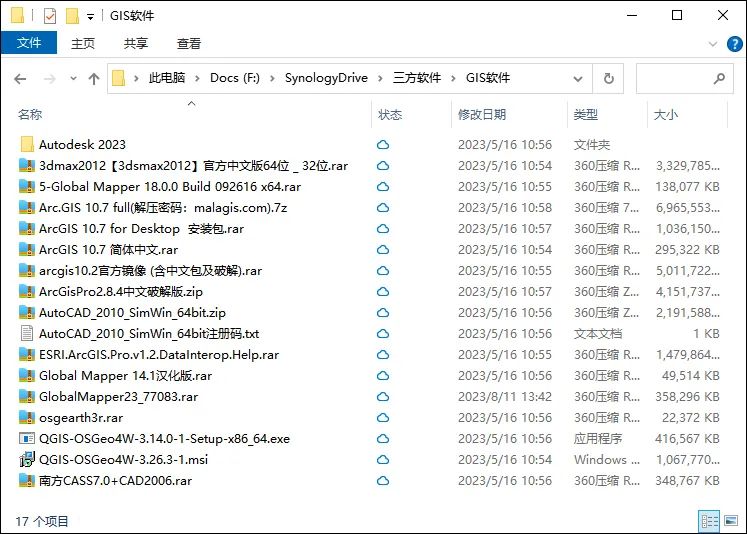Select 南方CASS7.0+CAD2006.rar file

(115, 481)
